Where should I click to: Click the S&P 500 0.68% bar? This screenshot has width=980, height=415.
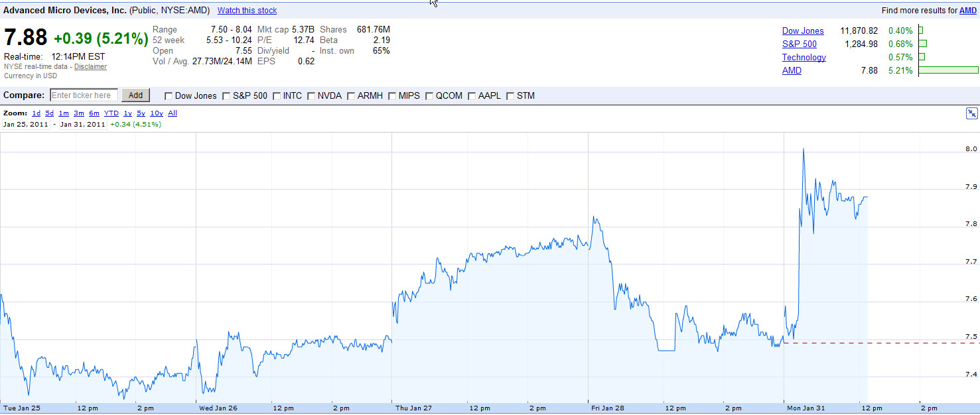click(923, 44)
